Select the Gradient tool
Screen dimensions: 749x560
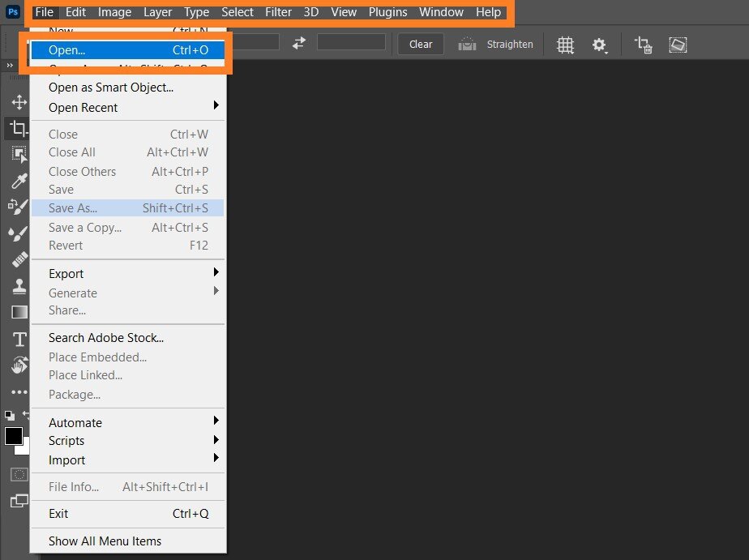pyautogui.click(x=19, y=312)
